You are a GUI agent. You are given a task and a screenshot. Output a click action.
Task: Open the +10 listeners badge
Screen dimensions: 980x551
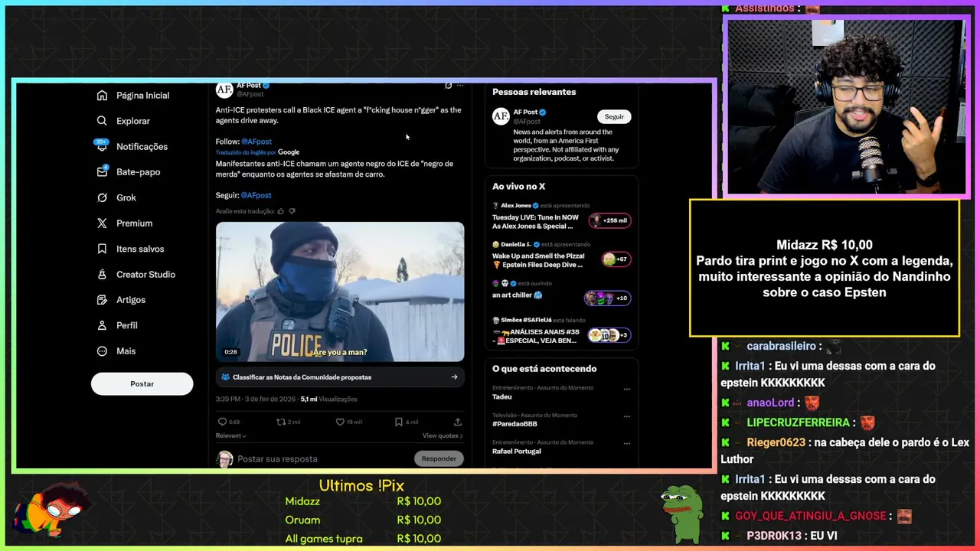tap(607, 298)
